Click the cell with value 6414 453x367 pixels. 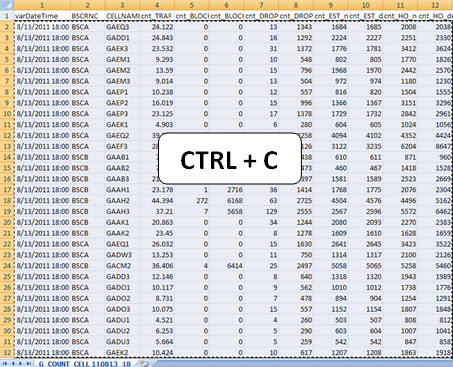(x=226, y=266)
